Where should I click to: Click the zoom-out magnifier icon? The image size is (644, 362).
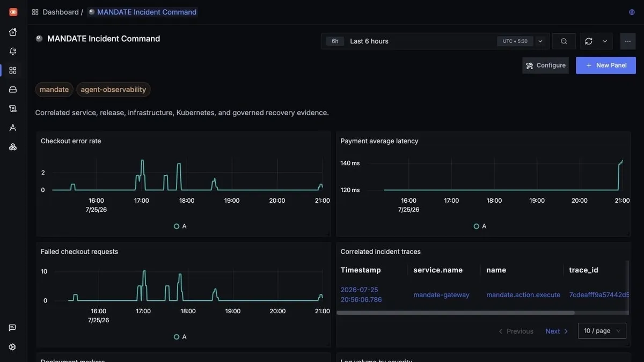click(x=564, y=41)
